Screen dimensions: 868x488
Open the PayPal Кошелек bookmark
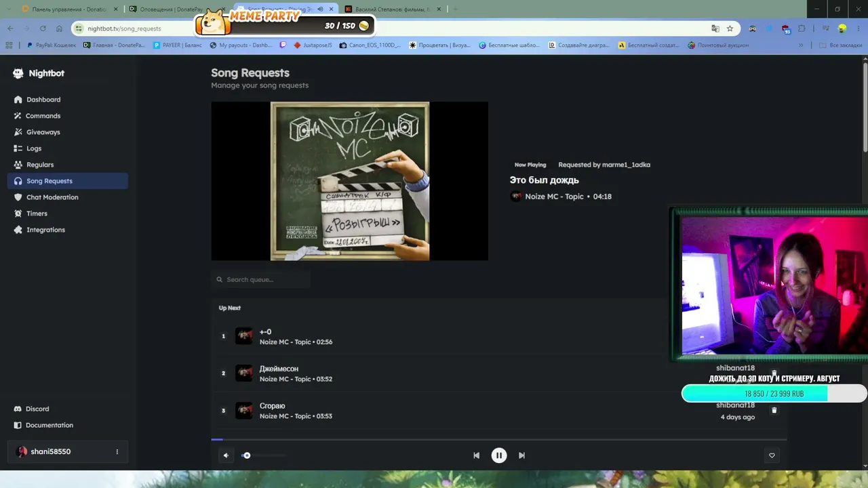[52, 45]
